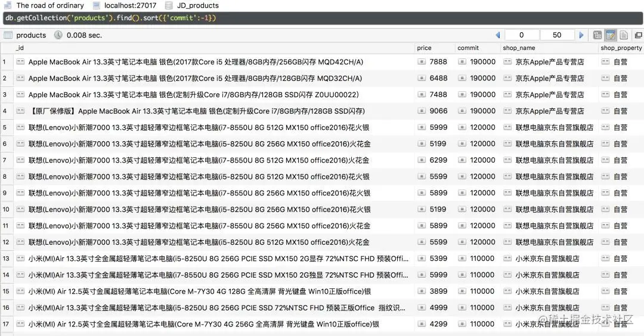Click the localhost:27017 host label
The image size is (644, 336).
130,5
